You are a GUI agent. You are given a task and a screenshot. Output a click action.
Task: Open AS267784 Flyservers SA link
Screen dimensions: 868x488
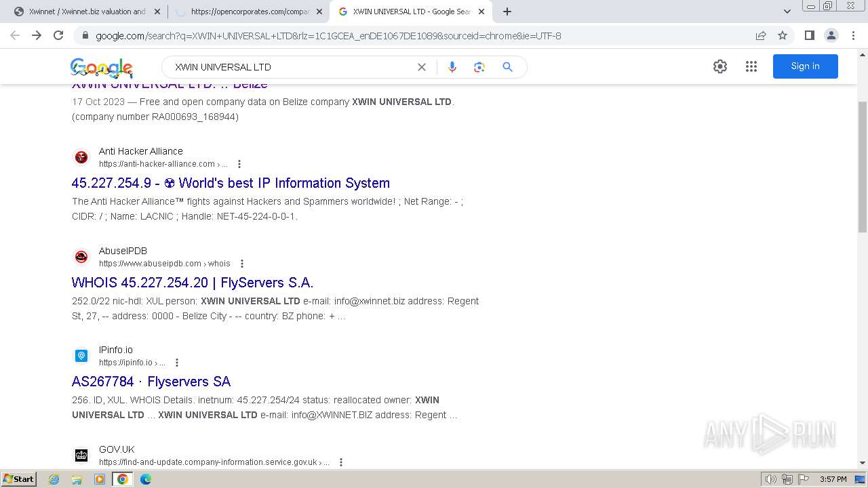(151, 382)
